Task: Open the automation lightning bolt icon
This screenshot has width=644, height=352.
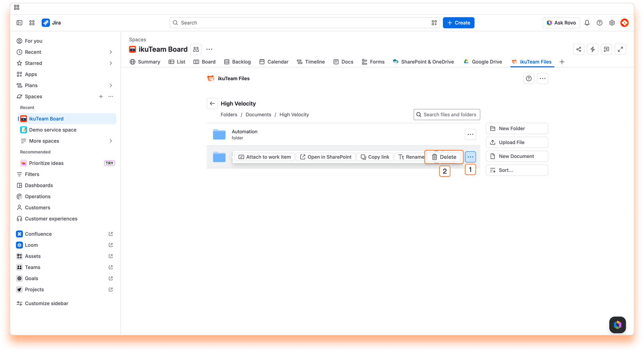Action: (593, 49)
